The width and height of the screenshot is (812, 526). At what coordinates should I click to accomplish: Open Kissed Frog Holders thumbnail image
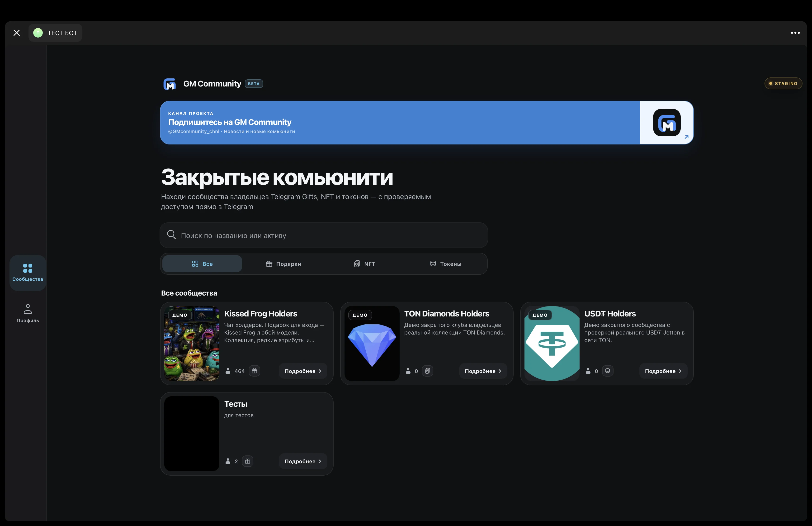[192, 343]
